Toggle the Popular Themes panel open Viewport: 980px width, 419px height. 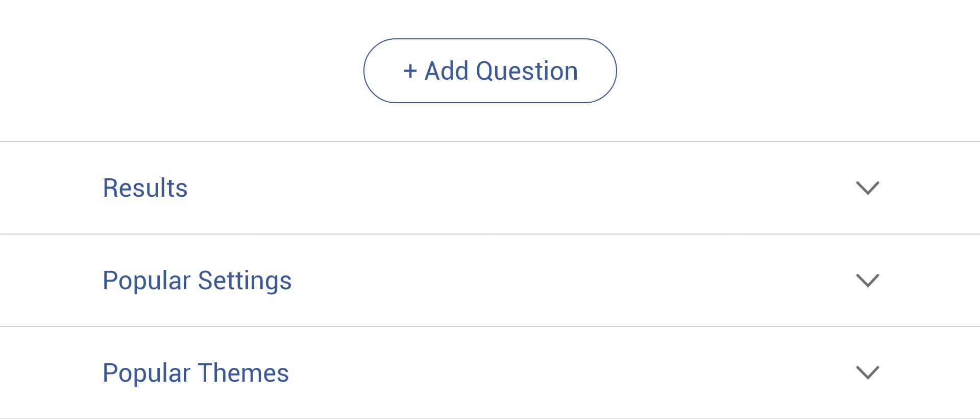click(867, 373)
